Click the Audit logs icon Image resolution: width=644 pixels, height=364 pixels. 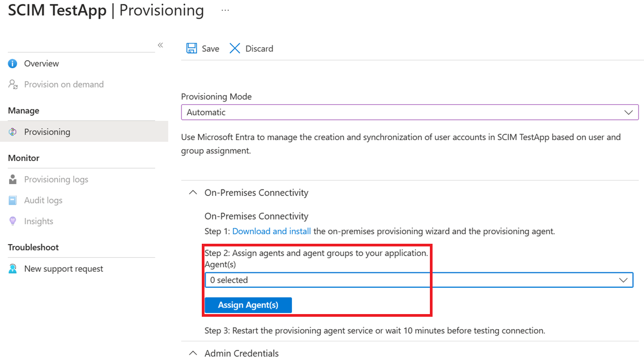[12, 200]
